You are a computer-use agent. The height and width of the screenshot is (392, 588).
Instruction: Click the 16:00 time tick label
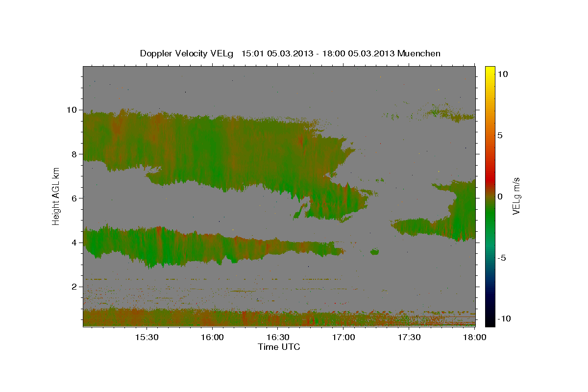(x=212, y=338)
